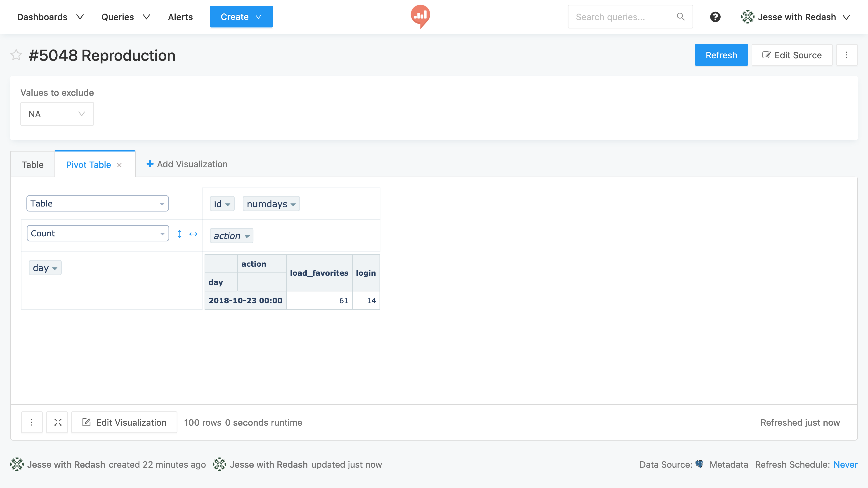Switch to the Table tab
This screenshot has width=868, height=488.
[x=33, y=165]
